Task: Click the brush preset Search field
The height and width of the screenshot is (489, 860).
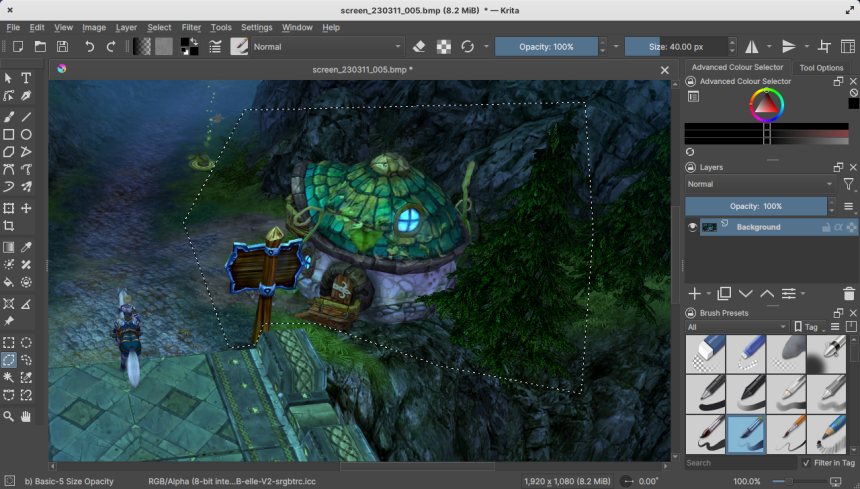Action: point(740,463)
